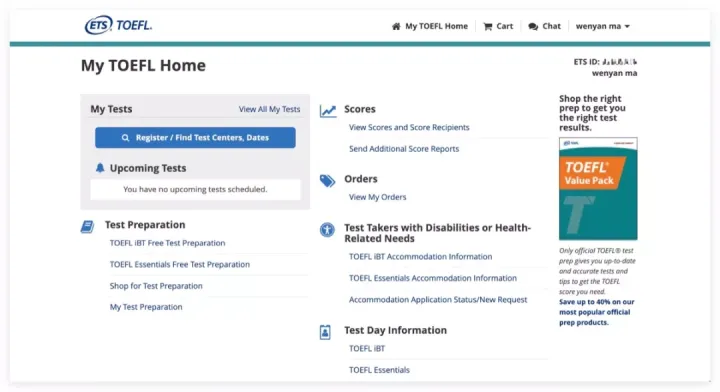Click 'You have no upcoming tests scheduled.' message
Screen dimensions: 720x392
[x=195, y=189]
